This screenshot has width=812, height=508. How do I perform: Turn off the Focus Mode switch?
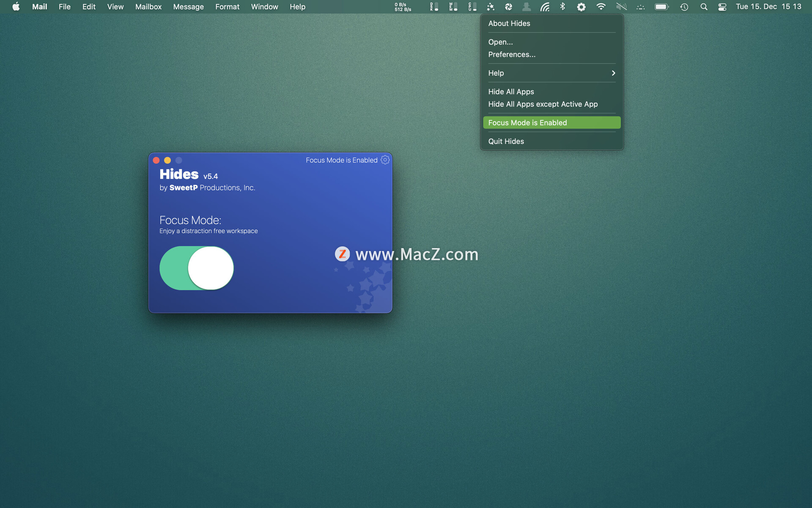[197, 268]
